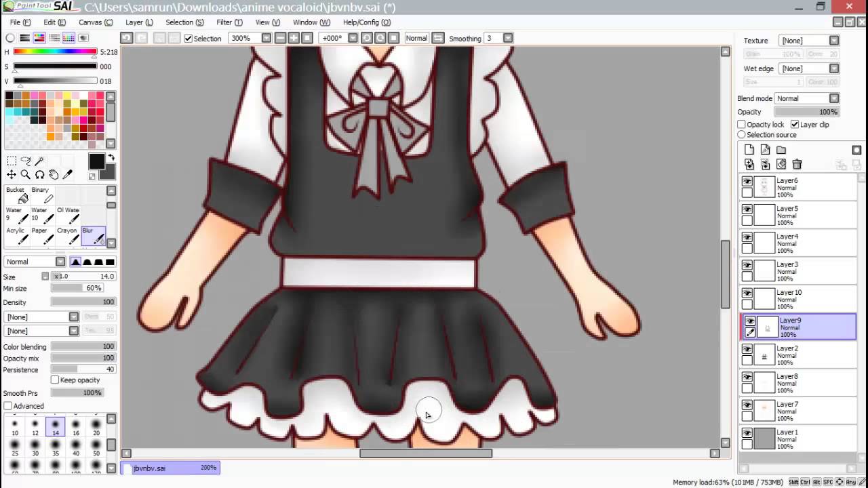
Task: Swap foreground and background colors
Action: 111,158
